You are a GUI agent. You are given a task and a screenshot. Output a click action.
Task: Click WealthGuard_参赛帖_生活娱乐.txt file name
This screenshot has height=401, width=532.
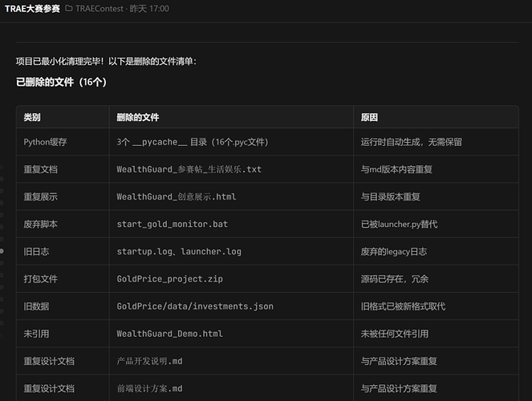tap(189, 169)
